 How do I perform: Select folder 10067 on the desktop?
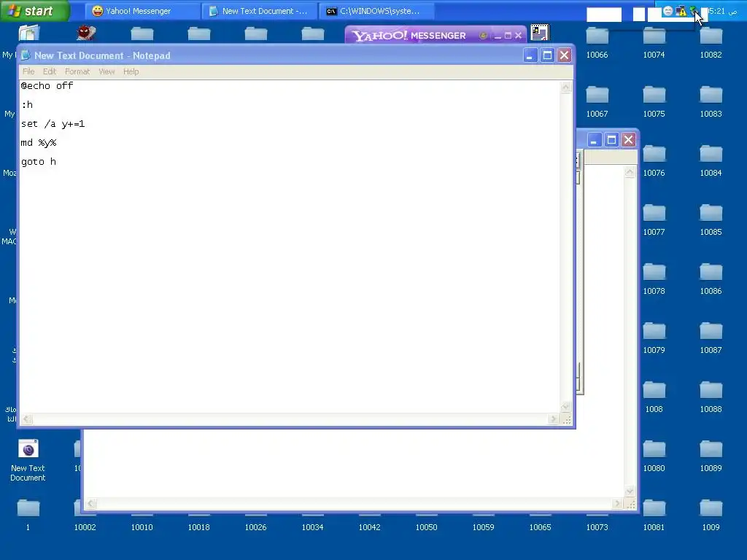click(597, 102)
